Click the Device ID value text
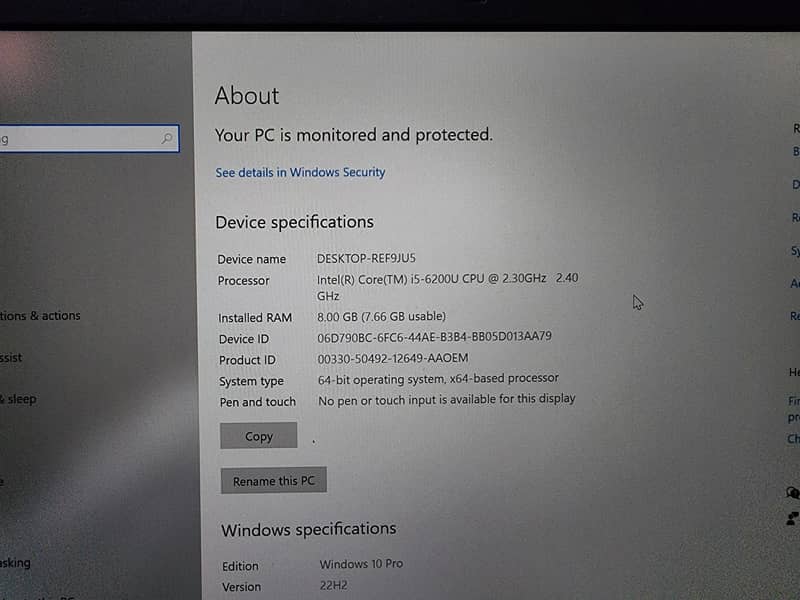Screen dimensions: 800x600 point(434,337)
